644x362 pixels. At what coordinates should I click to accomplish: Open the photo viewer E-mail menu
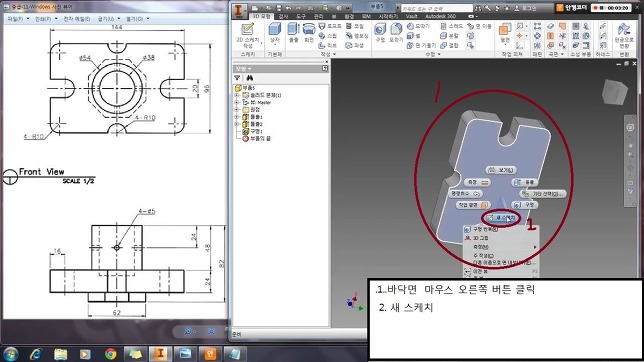76,19
